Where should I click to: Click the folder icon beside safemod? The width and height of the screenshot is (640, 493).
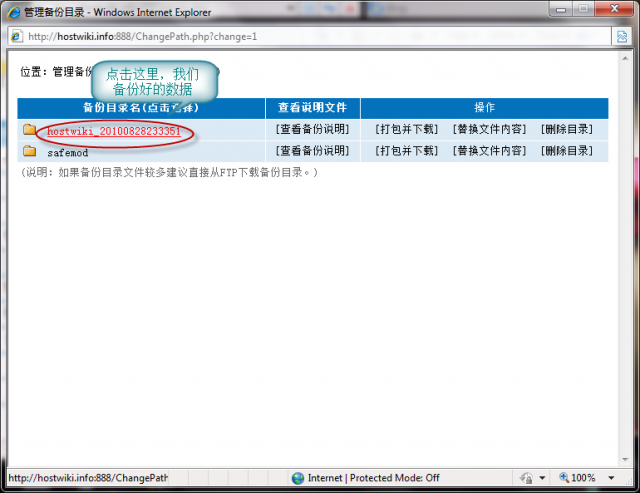tap(29, 152)
